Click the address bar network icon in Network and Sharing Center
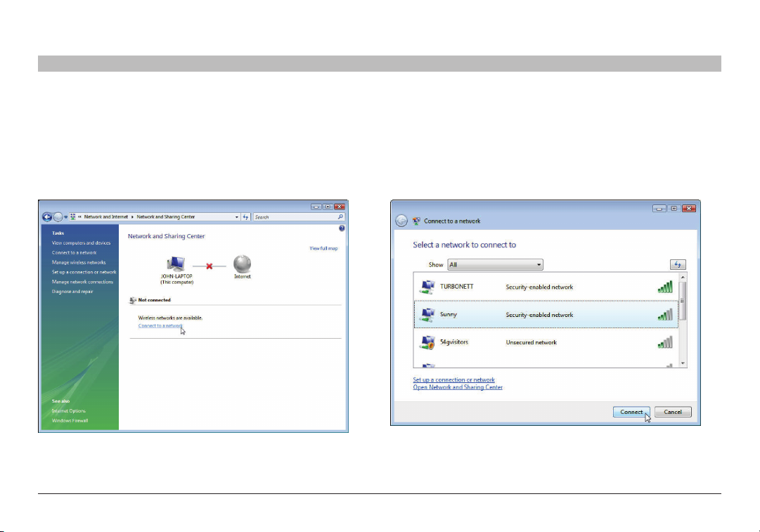Screen dimensions: 760x532 click(73, 217)
